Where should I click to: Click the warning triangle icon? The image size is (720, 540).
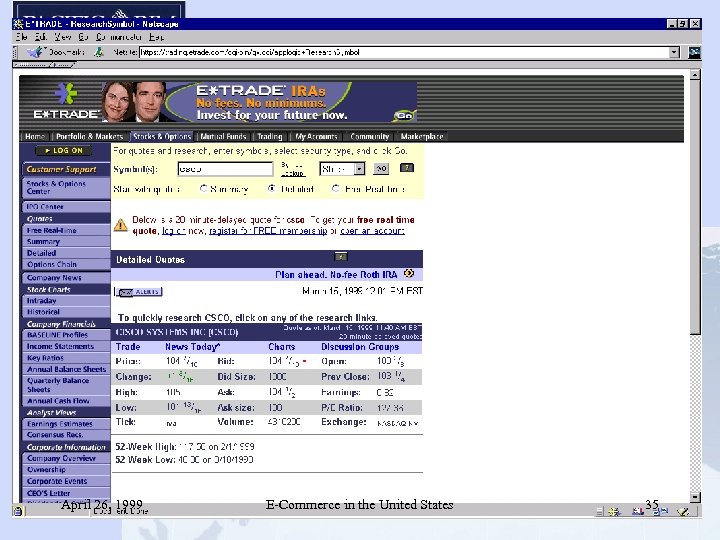(121, 225)
